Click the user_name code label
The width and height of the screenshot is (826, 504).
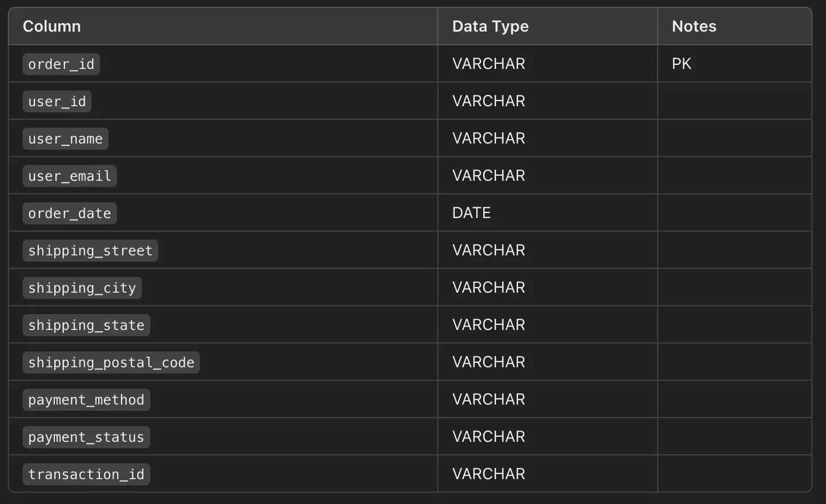pos(66,139)
